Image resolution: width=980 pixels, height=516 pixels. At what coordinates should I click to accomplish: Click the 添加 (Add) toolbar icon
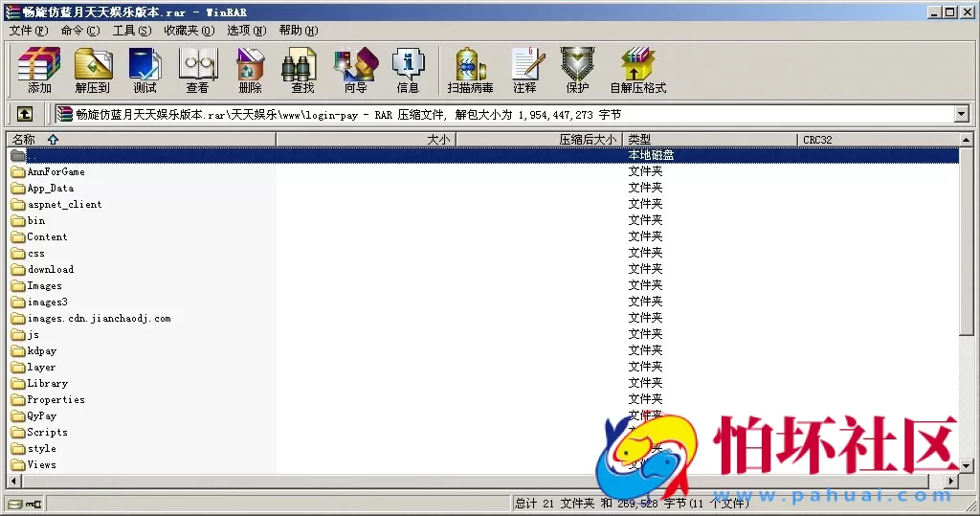coord(39,70)
